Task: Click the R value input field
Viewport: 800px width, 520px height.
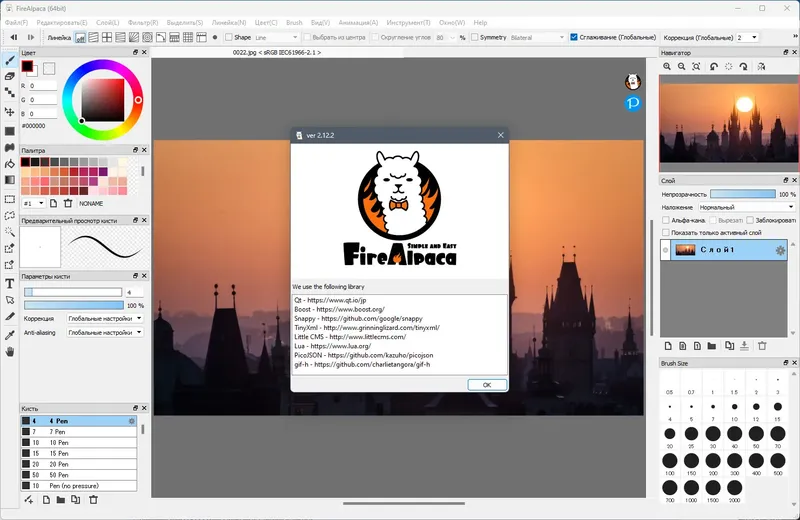Action: pos(42,86)
